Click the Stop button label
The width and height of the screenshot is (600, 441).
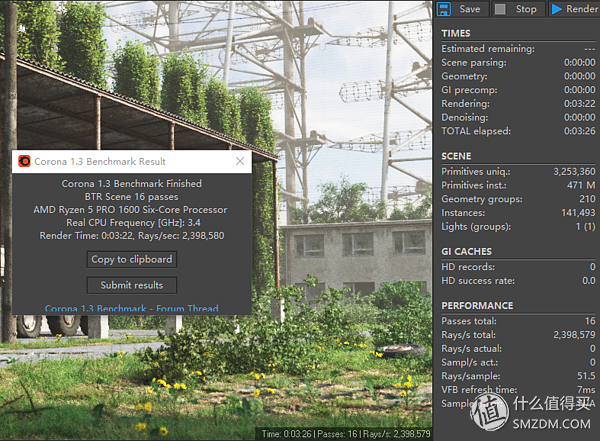[526, 9]
